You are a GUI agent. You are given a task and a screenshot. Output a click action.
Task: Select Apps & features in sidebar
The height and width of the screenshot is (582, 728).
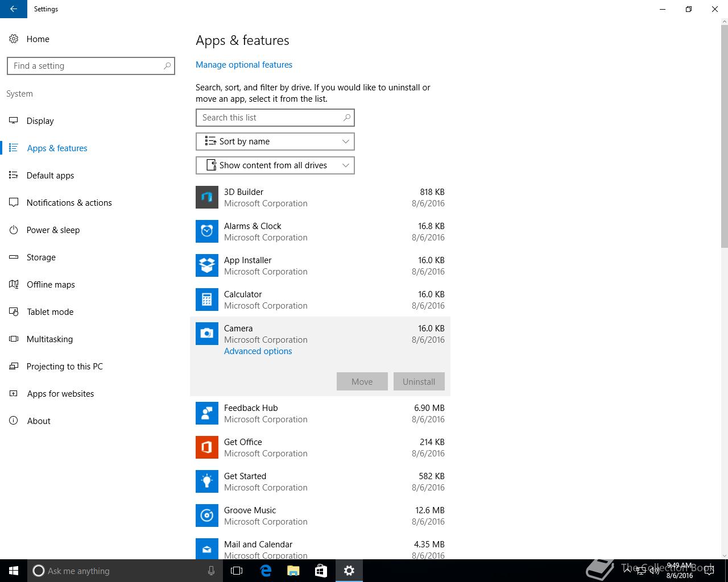click(91, 148)
